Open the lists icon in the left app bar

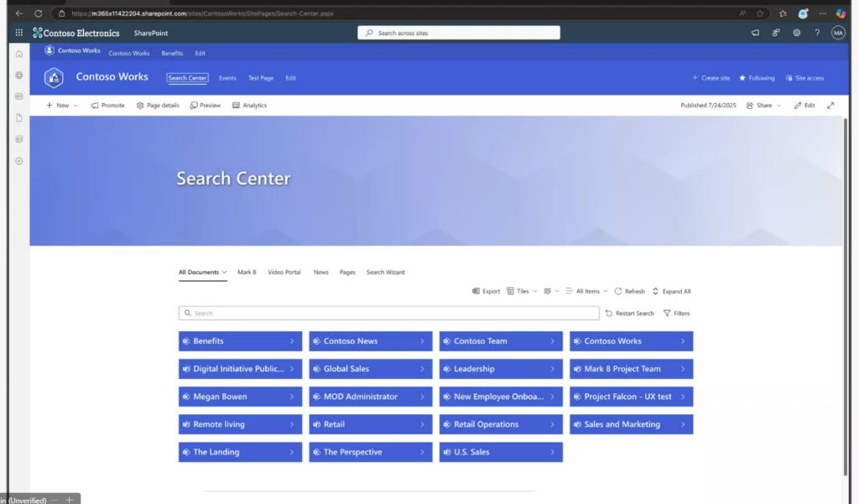click(x=19, y=139)
